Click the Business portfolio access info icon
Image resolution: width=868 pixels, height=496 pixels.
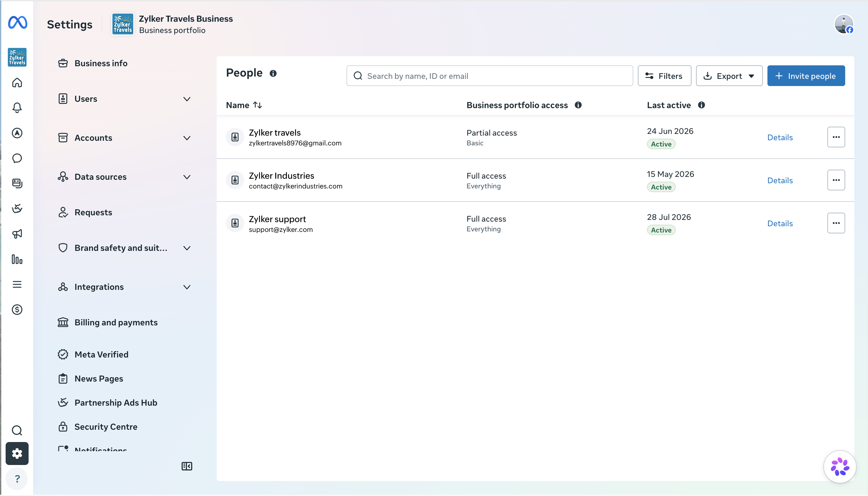coord(578,105)
